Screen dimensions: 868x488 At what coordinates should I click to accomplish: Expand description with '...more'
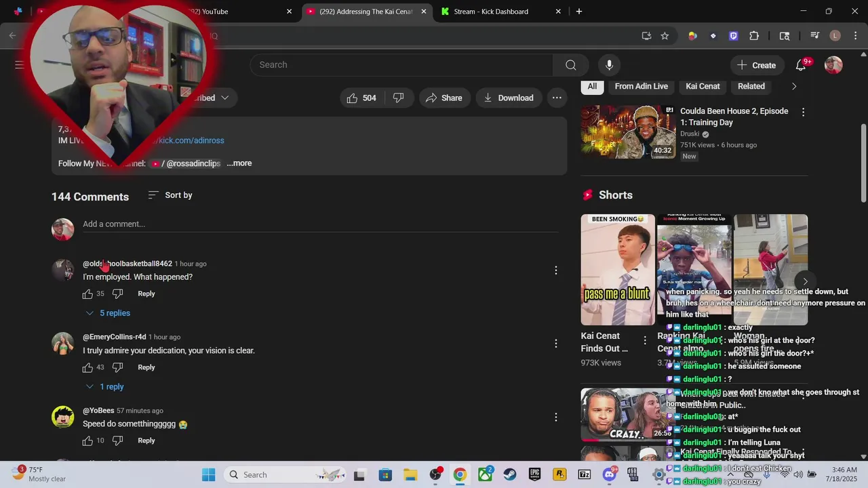pos(239,163)
